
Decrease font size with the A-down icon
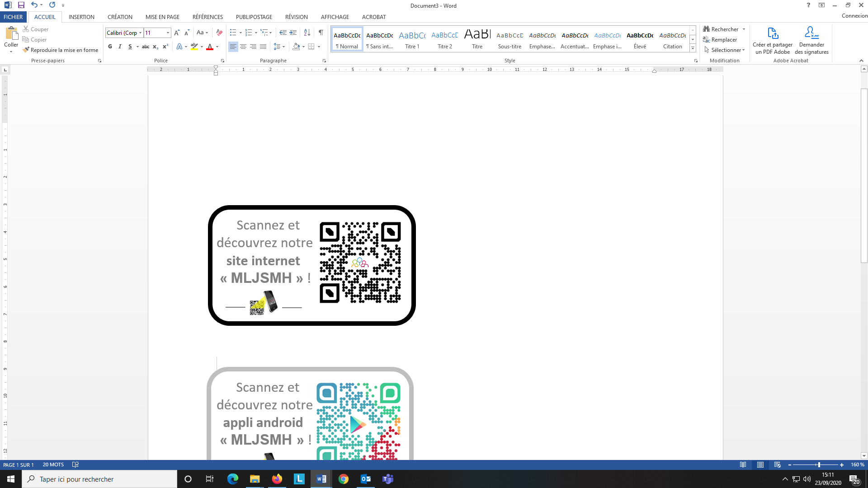click(x=187, y=33)
